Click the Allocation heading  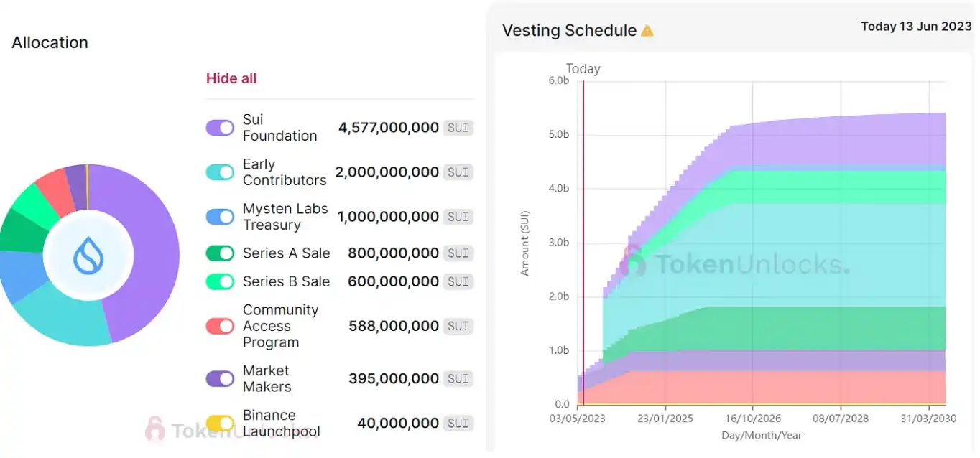pyautogui.click(x=50, y=42)
